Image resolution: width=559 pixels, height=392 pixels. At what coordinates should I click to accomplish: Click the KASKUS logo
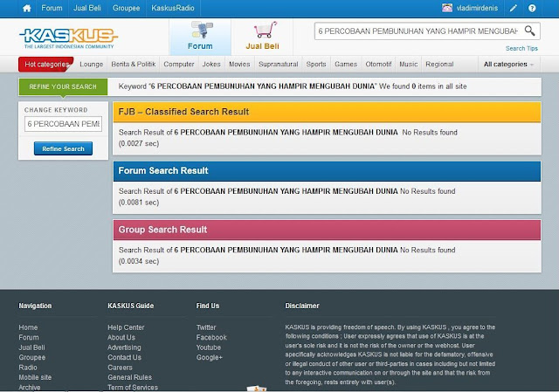click(68, 38)
